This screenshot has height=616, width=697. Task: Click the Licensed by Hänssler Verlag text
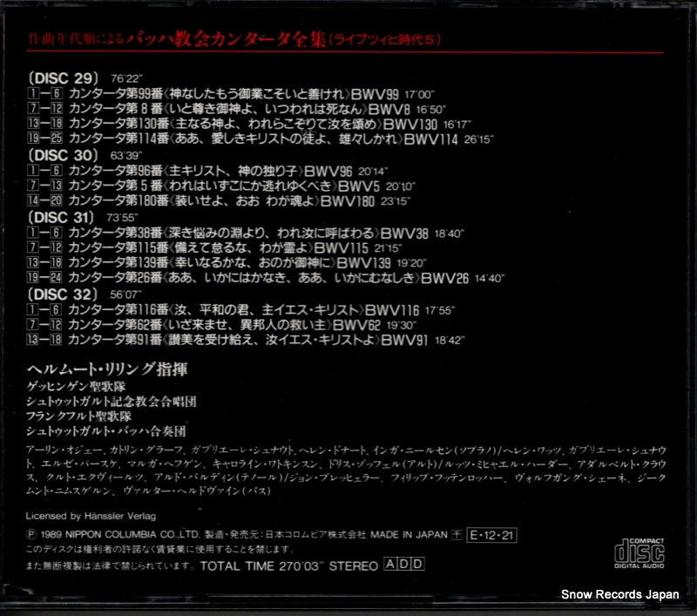[91, 516]
